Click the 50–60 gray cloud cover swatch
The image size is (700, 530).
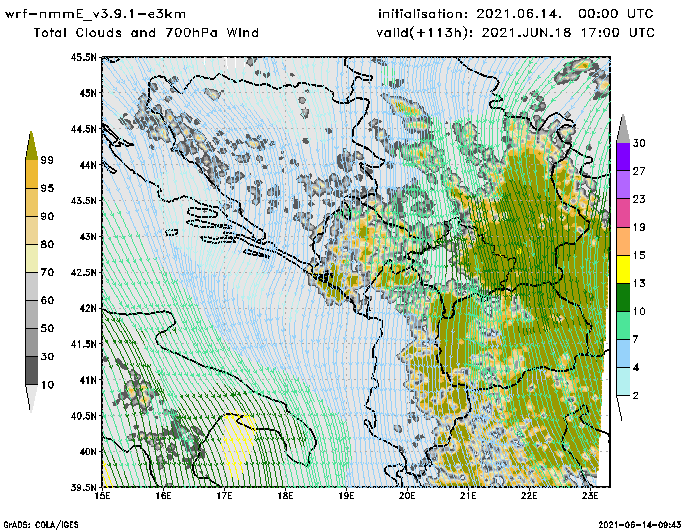32,314
